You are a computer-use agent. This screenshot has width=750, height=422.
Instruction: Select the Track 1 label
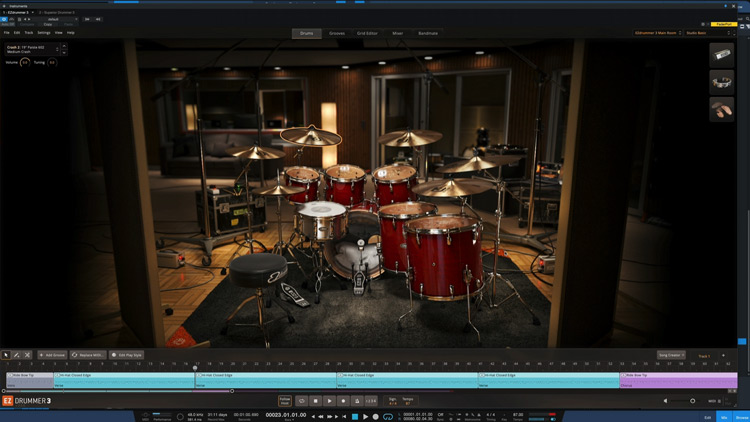[x=704, y=356]
